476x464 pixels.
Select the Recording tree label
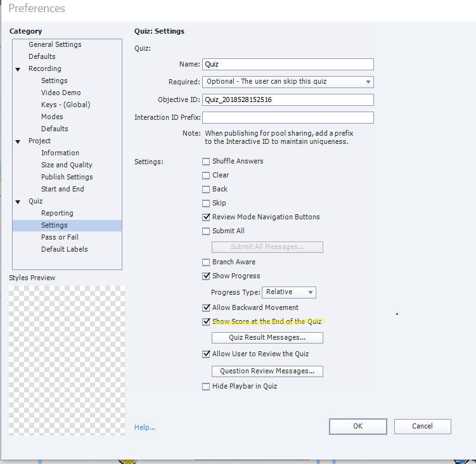tap(45, 68)
